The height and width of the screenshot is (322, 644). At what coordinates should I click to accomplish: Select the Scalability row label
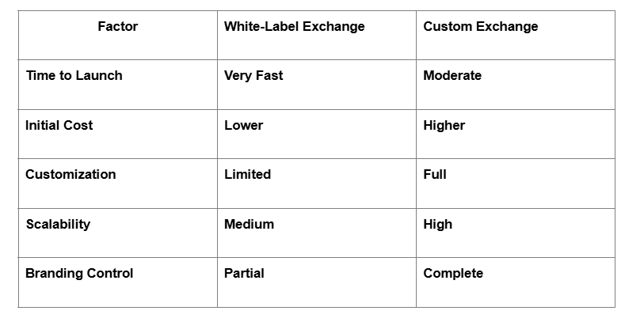(58, 225)
